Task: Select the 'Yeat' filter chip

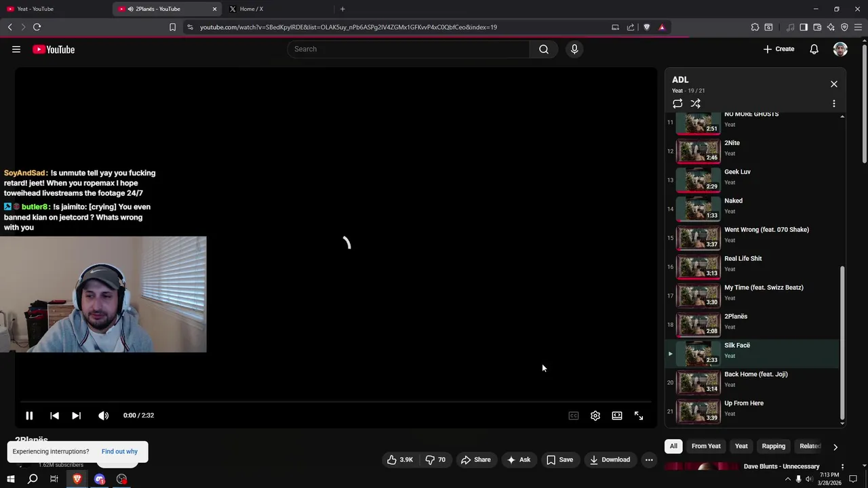Action: [x=741, y=446]
